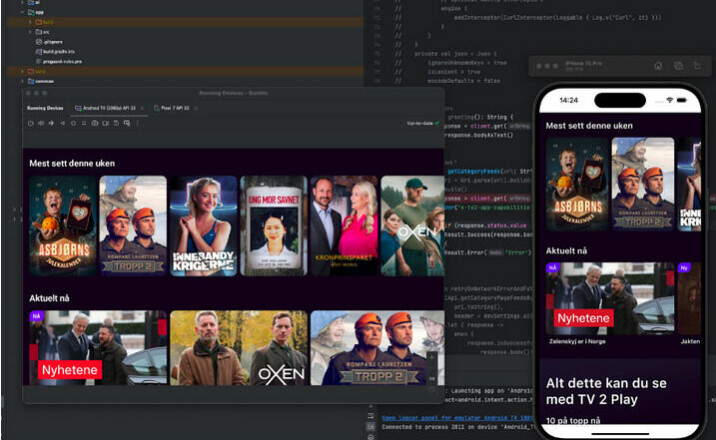716x440 pixels.
Task: Click the emulator back triangle icon
Action: (63, 123)
